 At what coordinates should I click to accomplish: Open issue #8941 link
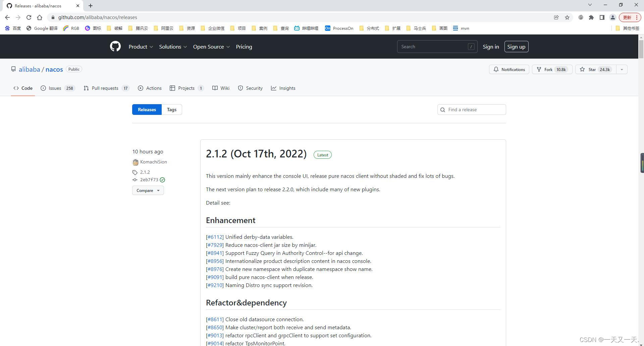pos(215,253)
